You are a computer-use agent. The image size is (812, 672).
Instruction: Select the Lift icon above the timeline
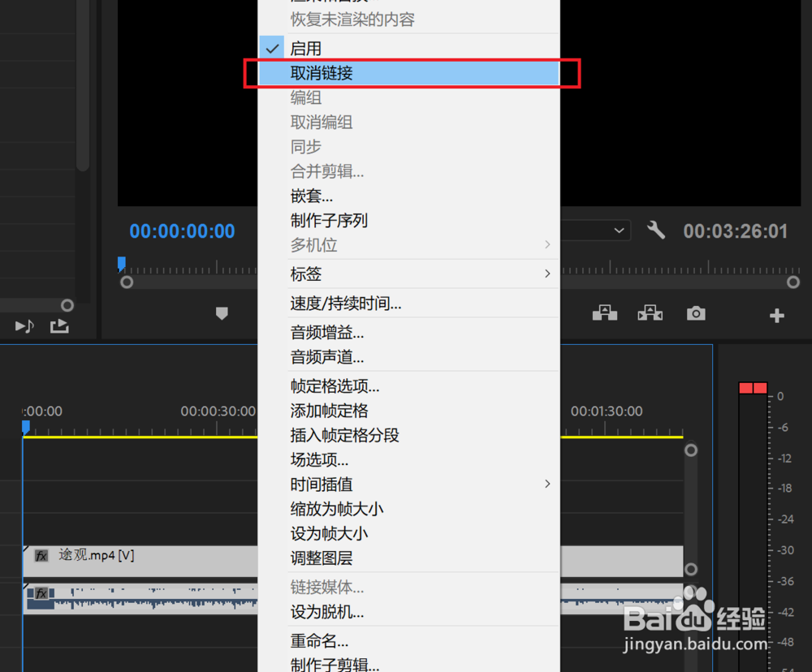pos(605,313)
